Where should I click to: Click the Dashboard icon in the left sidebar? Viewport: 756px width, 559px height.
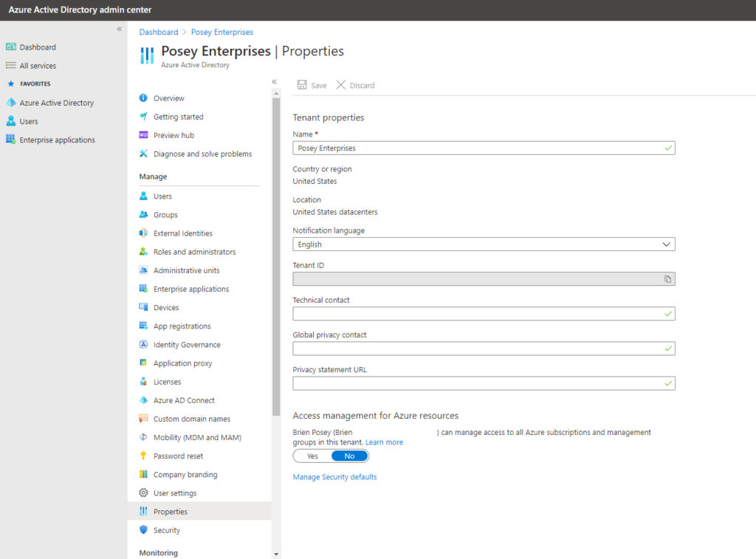tap(10, 47)
